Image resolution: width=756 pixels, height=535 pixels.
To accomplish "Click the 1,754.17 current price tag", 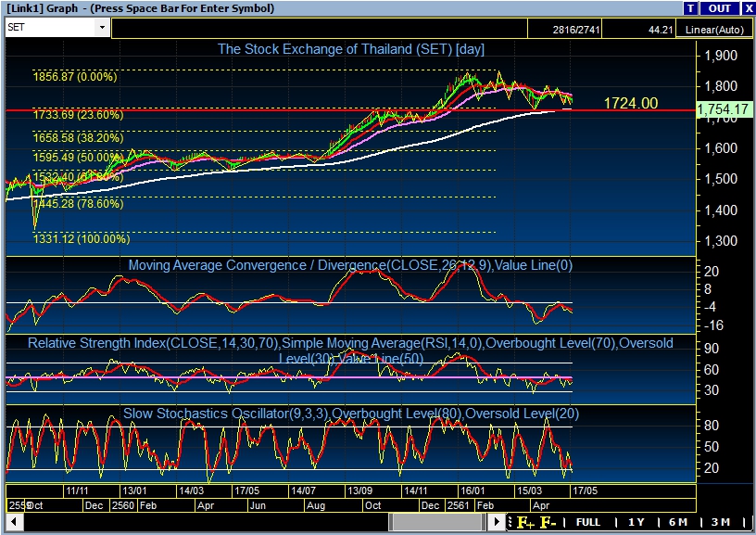I will 724,109.
